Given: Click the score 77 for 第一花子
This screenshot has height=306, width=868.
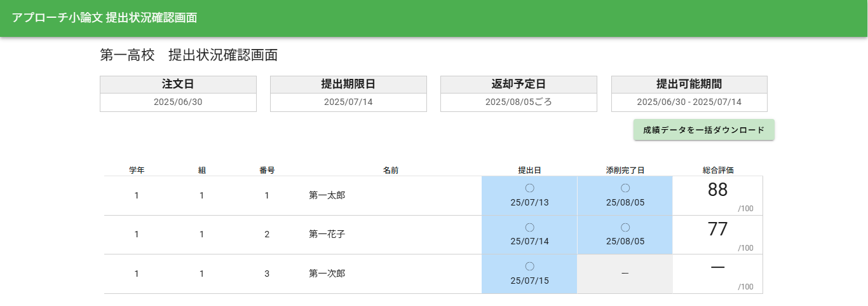Looking at the screenshot, I should pyautogui.click(x=717, y=229).
